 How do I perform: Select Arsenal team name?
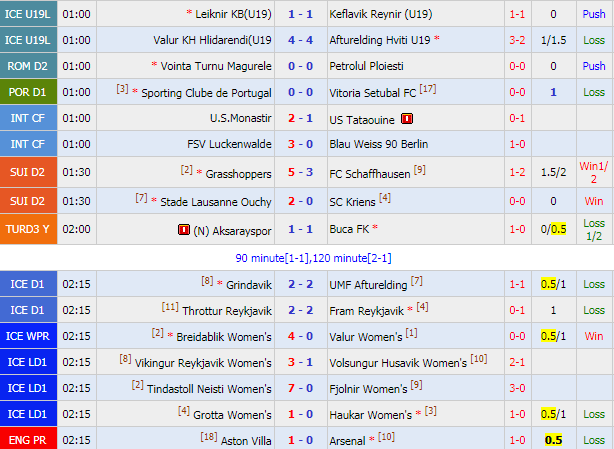[x=347, y=441]
